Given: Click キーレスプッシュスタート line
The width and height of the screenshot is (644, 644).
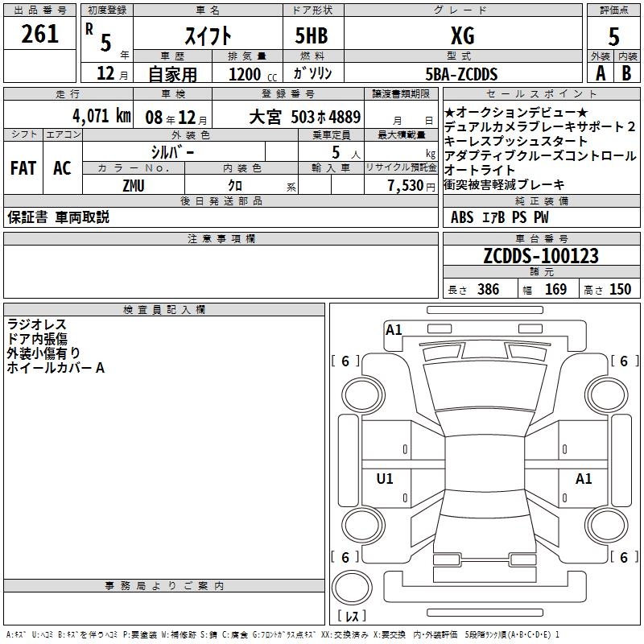Looking at the screenshot, I should pos(516,141).
